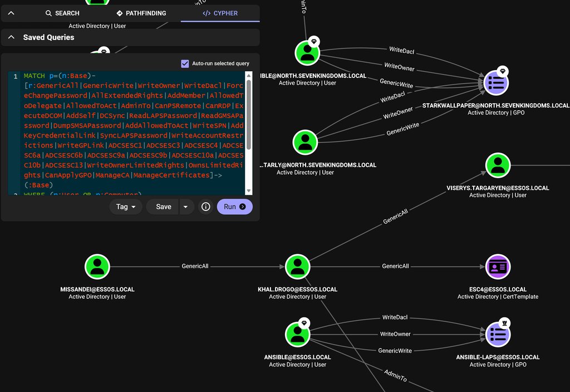Open the Save options dropdown arrow
The width and height of the screenshot is (570, 392).
[x=186, y=207]
